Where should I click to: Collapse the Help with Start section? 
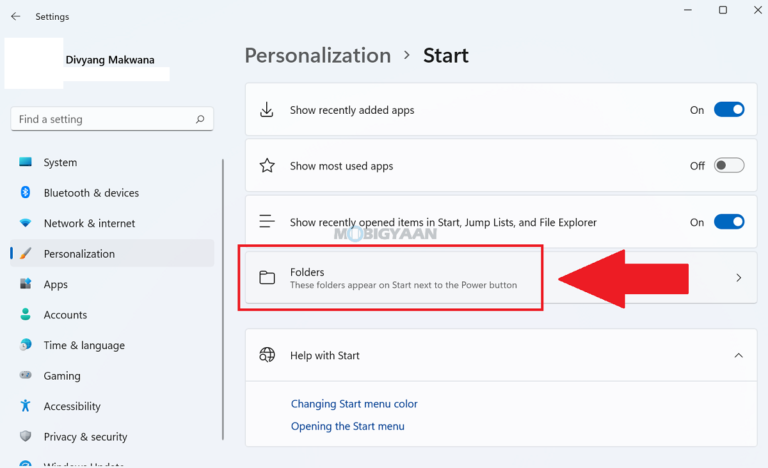tap(739, 355)
